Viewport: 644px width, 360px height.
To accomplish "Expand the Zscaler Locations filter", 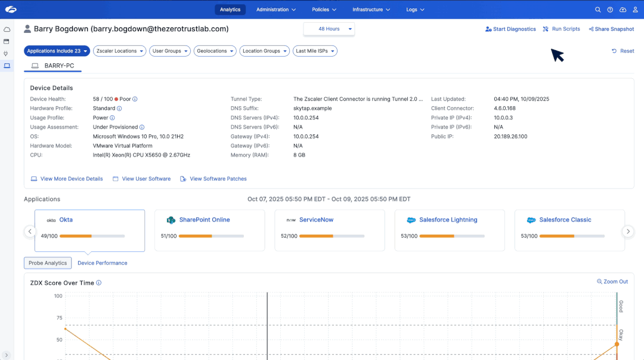I will [x=120, y=51].
